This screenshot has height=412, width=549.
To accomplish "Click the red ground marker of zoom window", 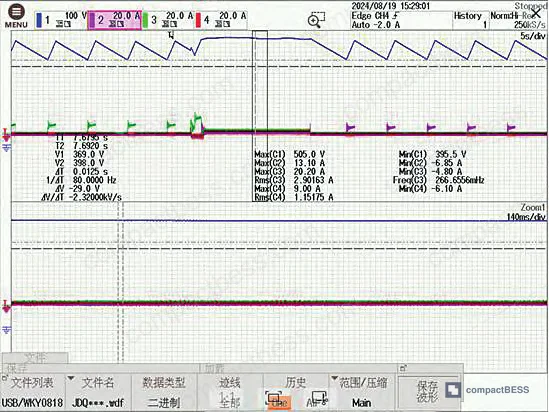I will pos(6,306).
